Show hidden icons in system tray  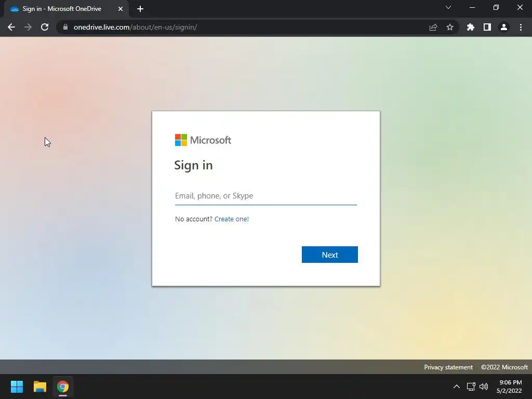[x=457, y=387]
